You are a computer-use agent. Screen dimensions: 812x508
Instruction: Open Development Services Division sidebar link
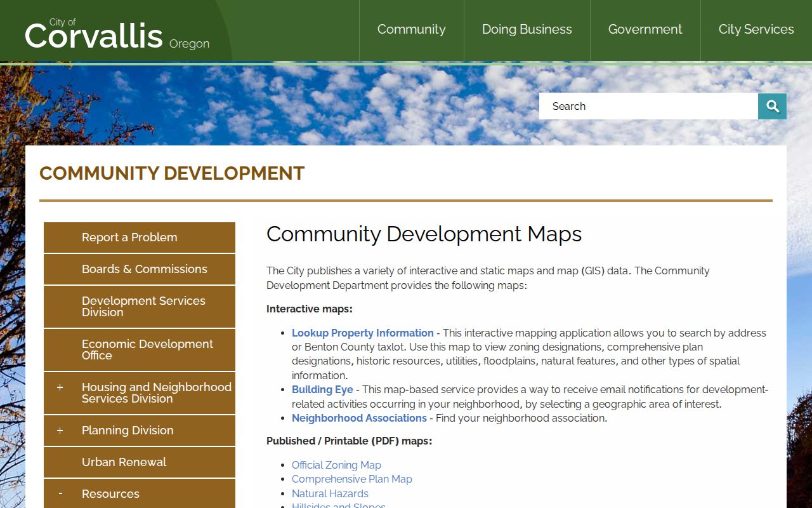[x=140, y=307]
